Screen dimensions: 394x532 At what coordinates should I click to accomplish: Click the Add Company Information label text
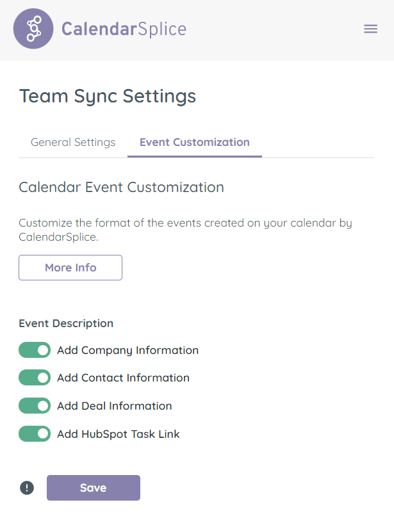coord(127,350)
